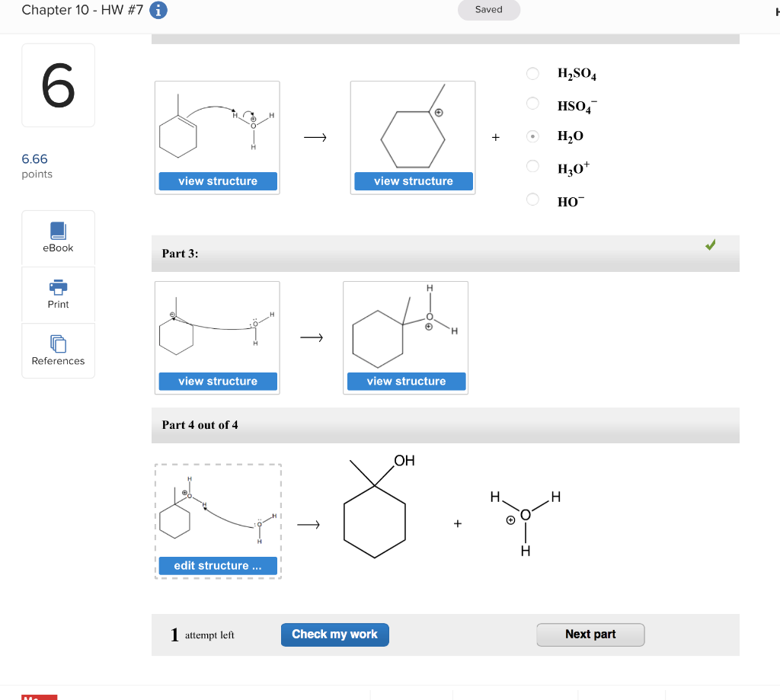This screenshot has width=780, height=700.
Task: Click Check my work
Action: pyautogui.click(x=334, y=634)
